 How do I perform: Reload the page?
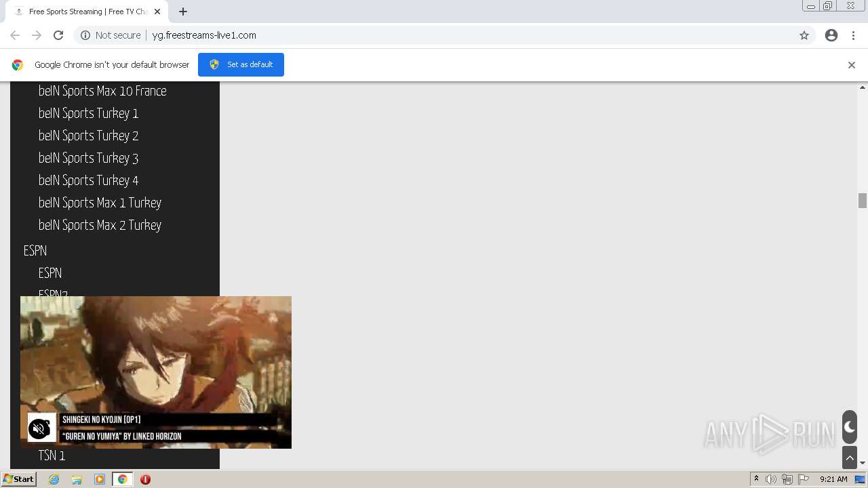click(58, 35)
